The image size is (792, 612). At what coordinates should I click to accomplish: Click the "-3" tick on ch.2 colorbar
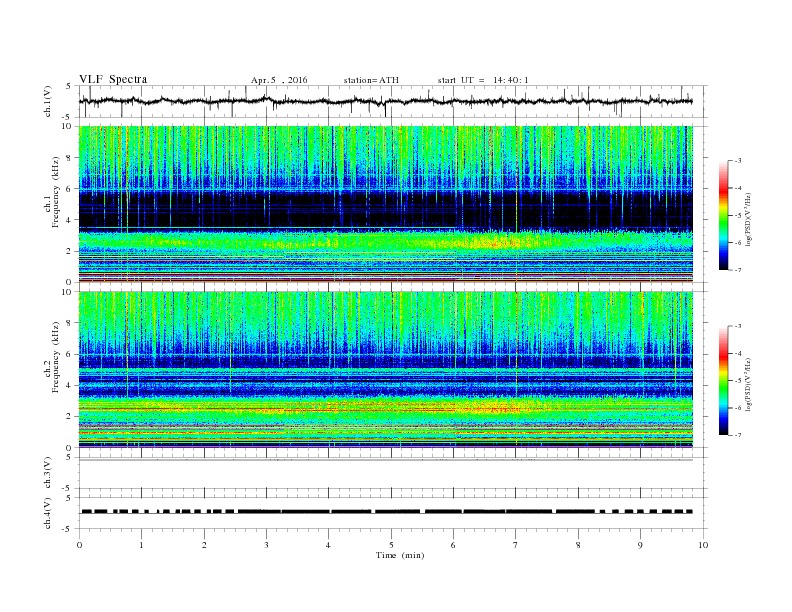pyautogui.click(x=738, y=326)
